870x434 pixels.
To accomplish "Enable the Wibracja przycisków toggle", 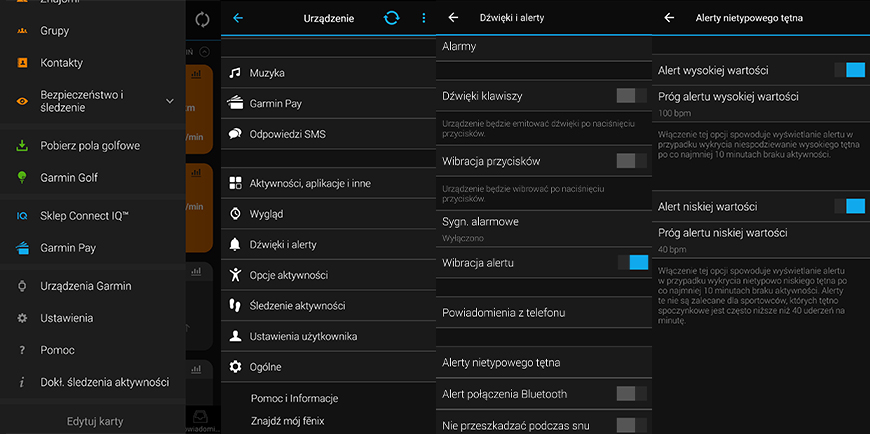I will pos(632,161).
